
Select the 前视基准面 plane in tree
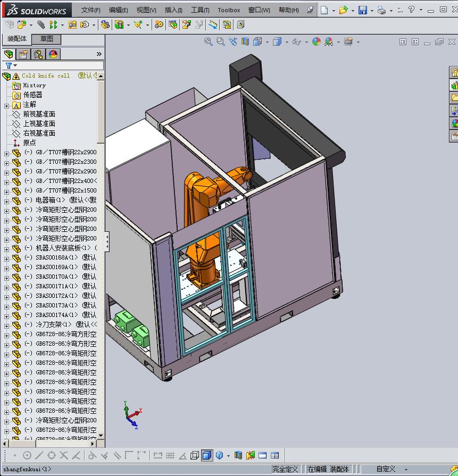[x=39, y=114]
